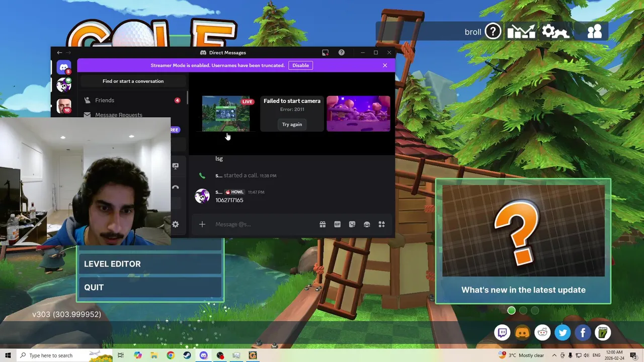Open the game help question mark icon

coord(493,32)
